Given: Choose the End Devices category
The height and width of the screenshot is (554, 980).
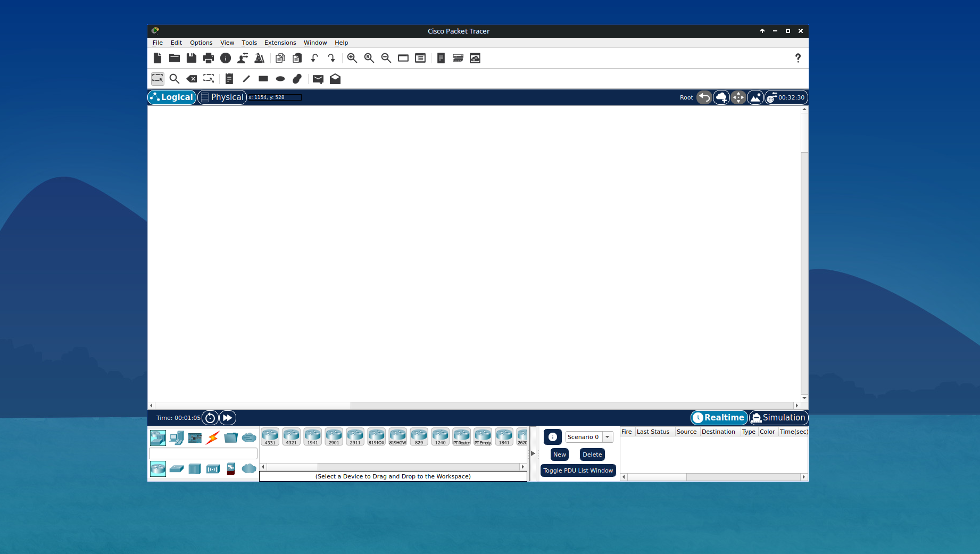Looking at the screenshot, I should pos(177,437).
